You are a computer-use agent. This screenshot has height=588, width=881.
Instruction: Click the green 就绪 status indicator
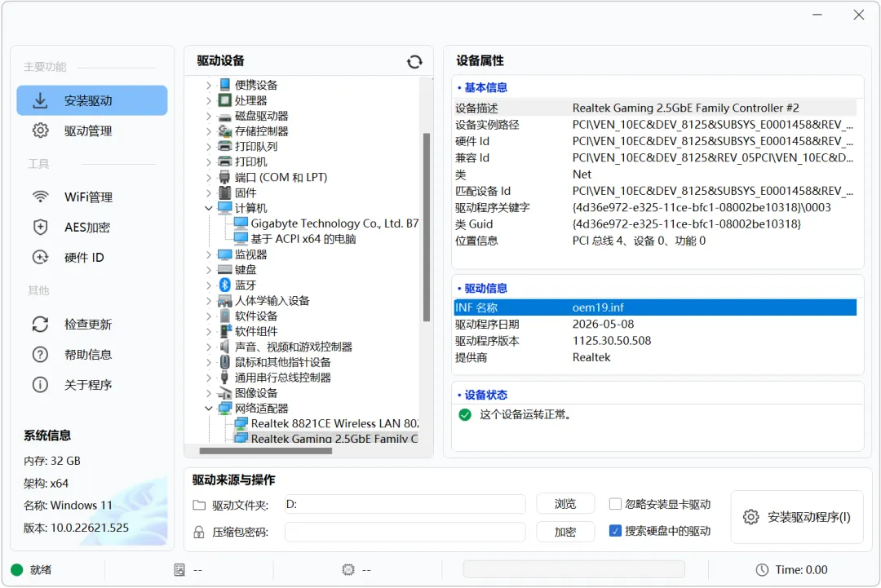tap(17, 570)
